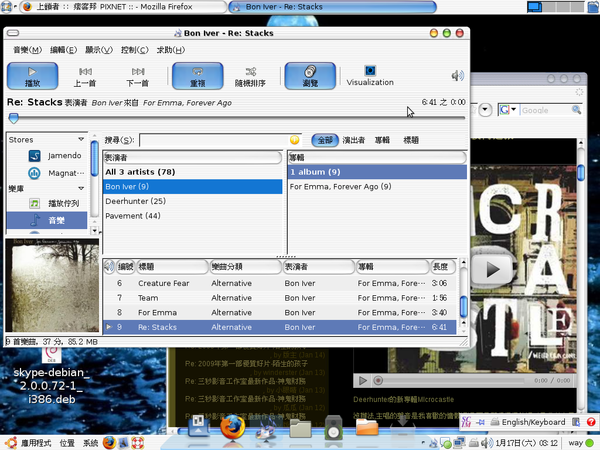Select 'Bon Iver (9)' artist row
Image resolution: width=600 pixels, height=450 pixels.
point(193,187)
